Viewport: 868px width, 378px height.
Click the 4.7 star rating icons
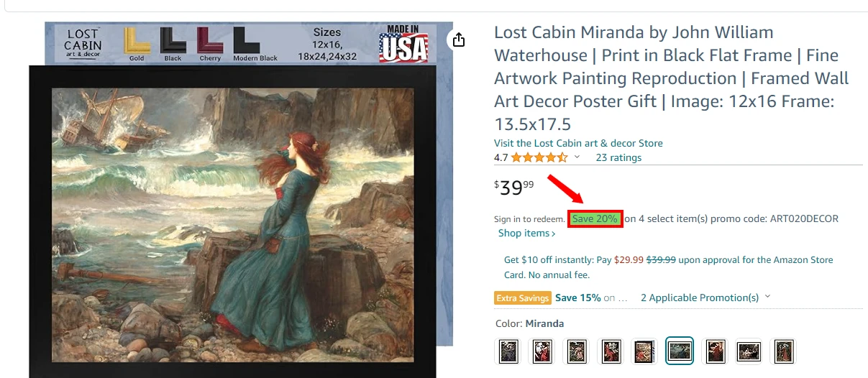[539, 157]
